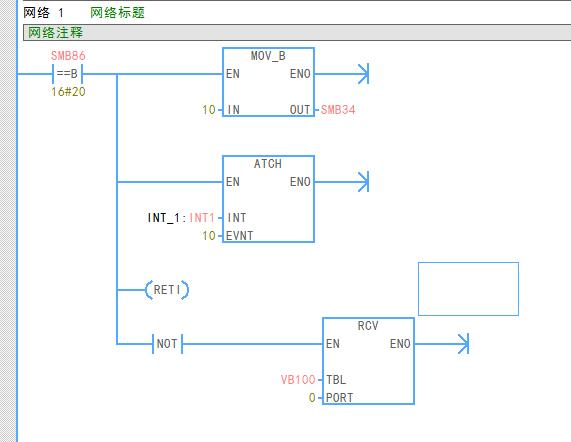This screenshot has height=442, width=571.
Task: Click the network comment field 网络注释
Action: point(297,32)
